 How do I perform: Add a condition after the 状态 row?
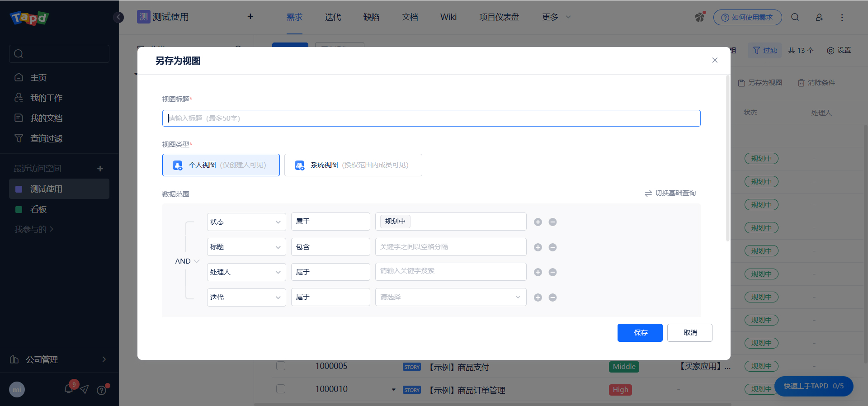click(x=538, y=222)
